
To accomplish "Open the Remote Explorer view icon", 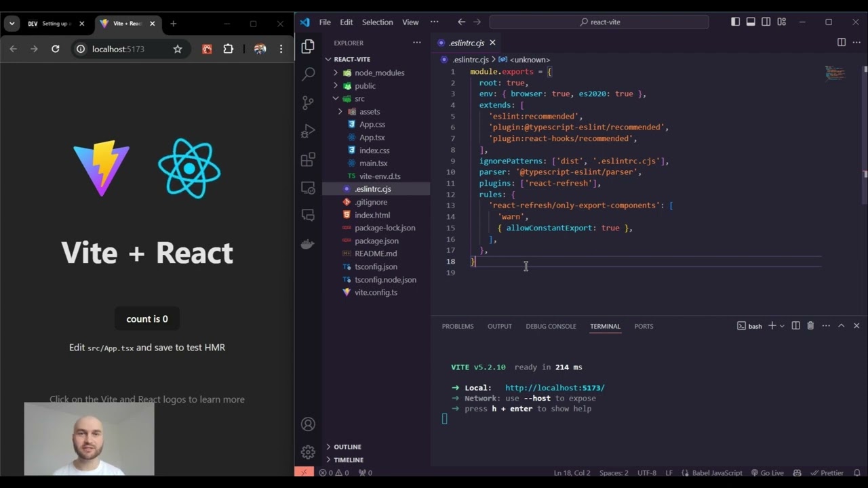I will pos(308,188).
